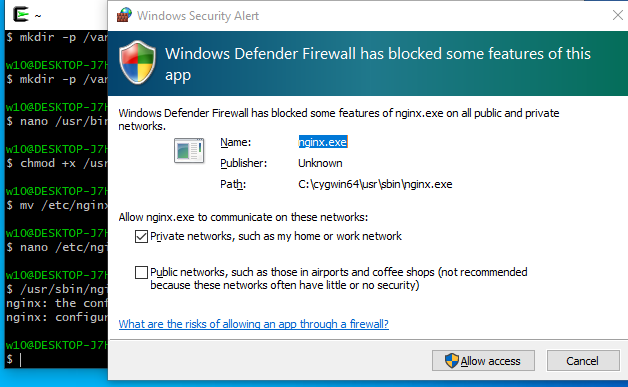Click the Windows Security Alert title text

pos(198,16)
